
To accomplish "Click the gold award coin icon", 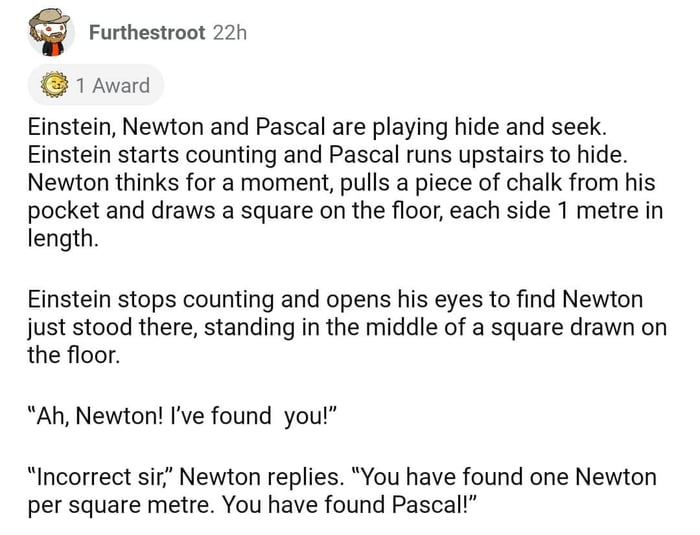I will [x=53, y=86].
